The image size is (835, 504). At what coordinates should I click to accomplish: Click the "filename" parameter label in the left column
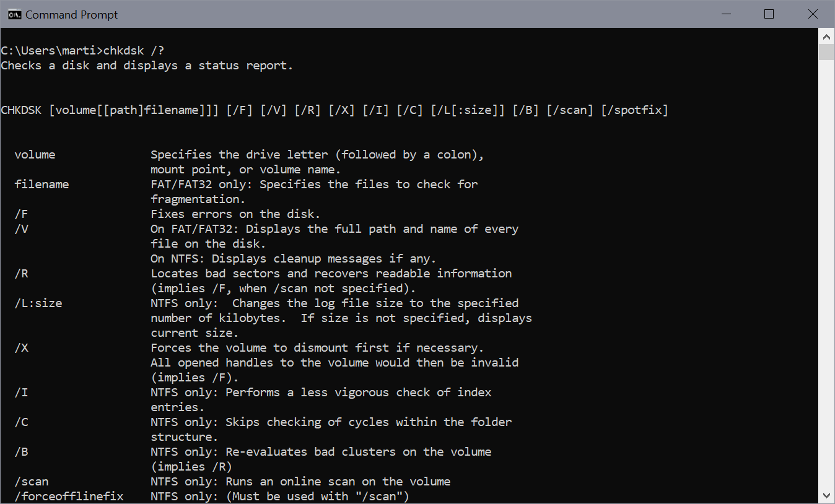[x=42, y=185]
